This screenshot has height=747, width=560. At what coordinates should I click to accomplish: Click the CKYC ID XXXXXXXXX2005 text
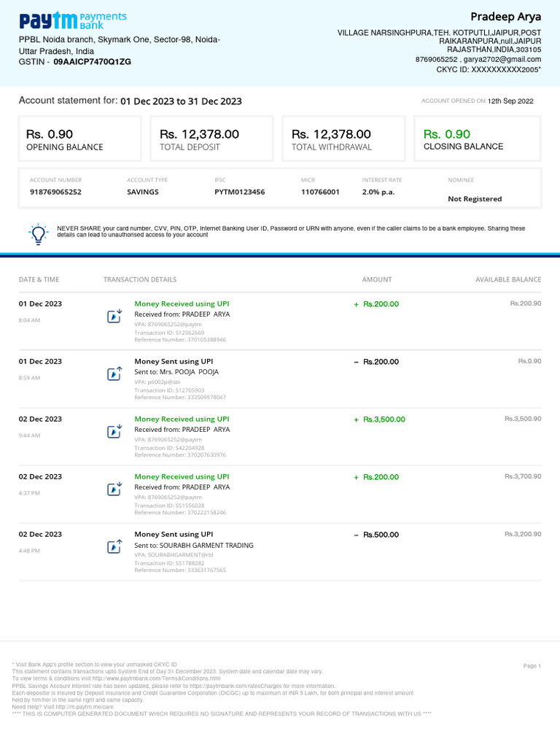(489, 69)
